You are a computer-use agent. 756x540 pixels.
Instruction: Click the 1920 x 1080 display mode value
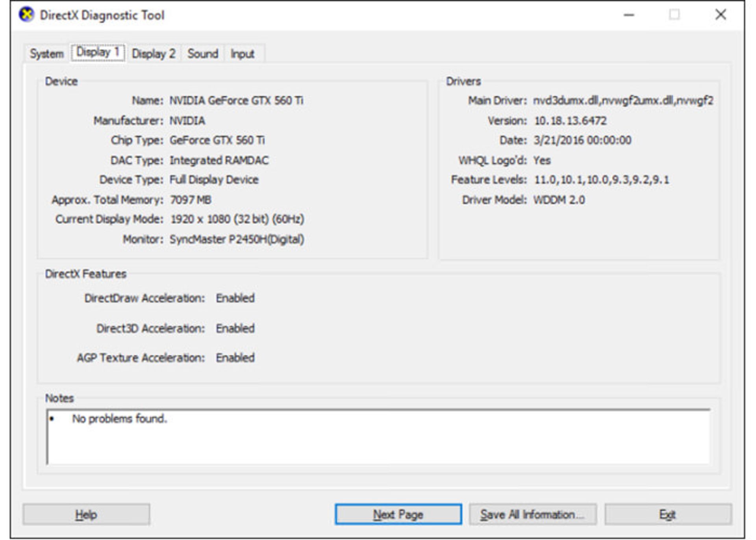237,219
